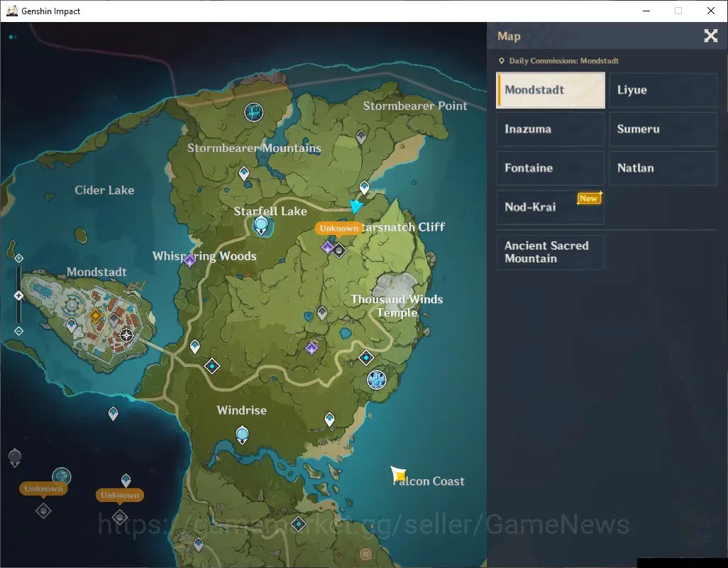The height and width of the screenshot is (568, 728).
Task: Select domain icon north of Stormbearer Mountains
Action: [254, 112]
